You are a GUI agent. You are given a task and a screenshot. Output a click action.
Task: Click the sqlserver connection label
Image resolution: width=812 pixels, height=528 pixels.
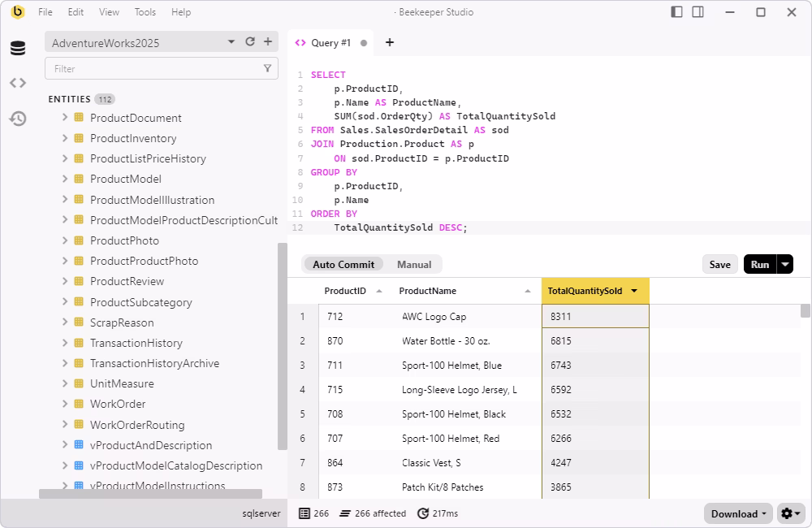click(x=261, y=513)
